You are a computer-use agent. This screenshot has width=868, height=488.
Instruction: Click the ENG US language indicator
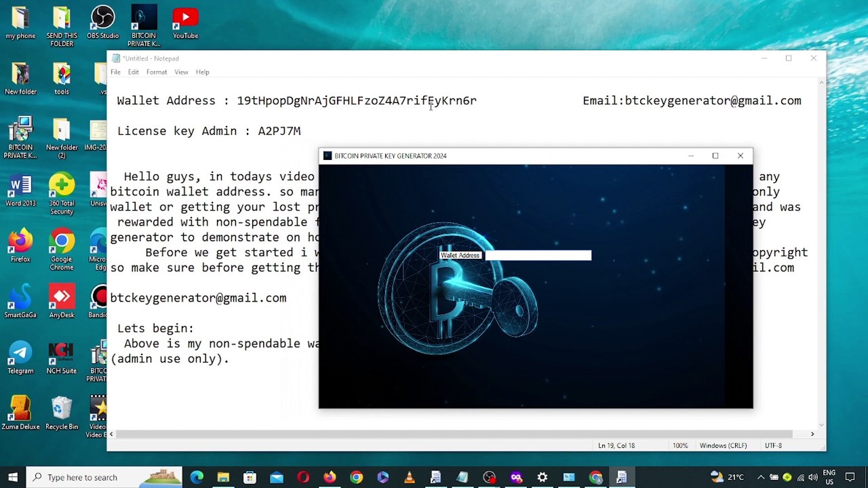coord(829,477)
